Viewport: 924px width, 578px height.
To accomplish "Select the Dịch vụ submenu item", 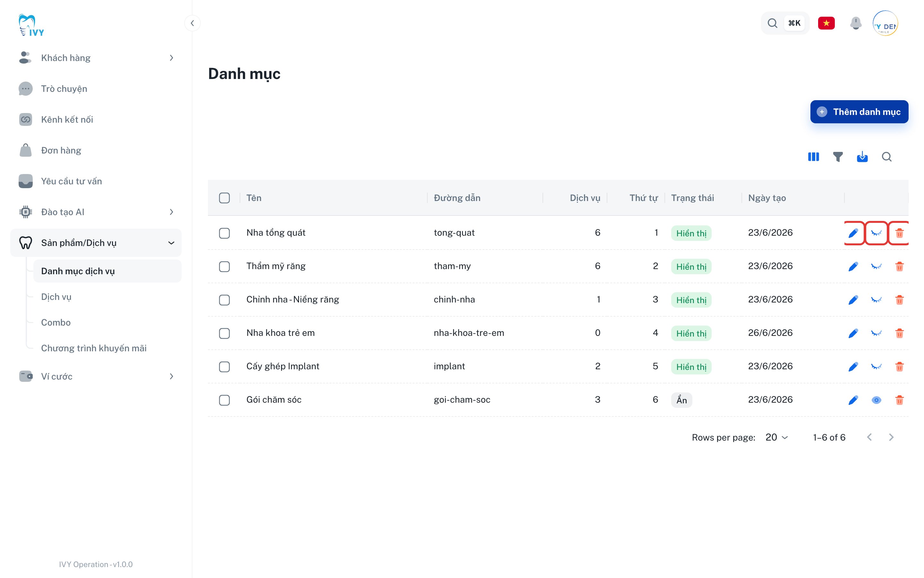I will 107,297.
